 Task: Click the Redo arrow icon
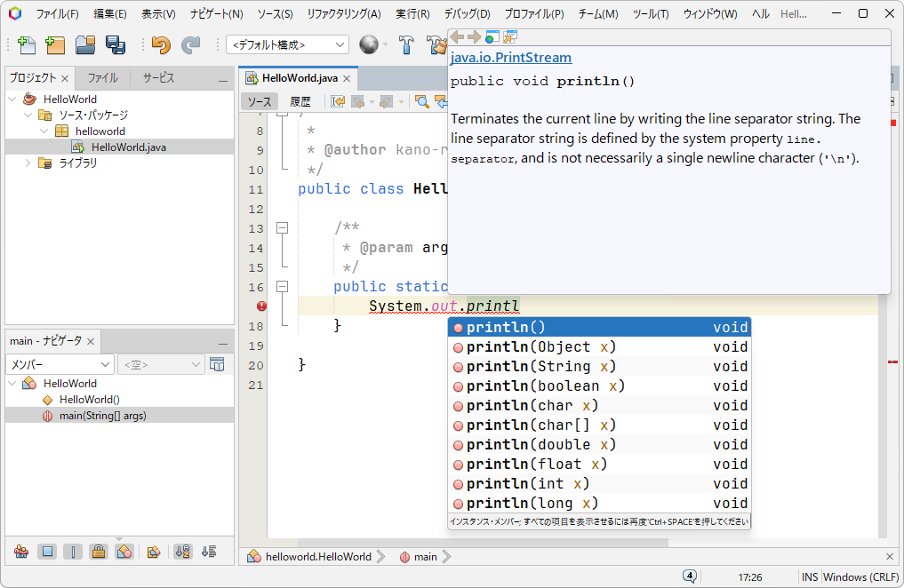(x=190, y=45)
